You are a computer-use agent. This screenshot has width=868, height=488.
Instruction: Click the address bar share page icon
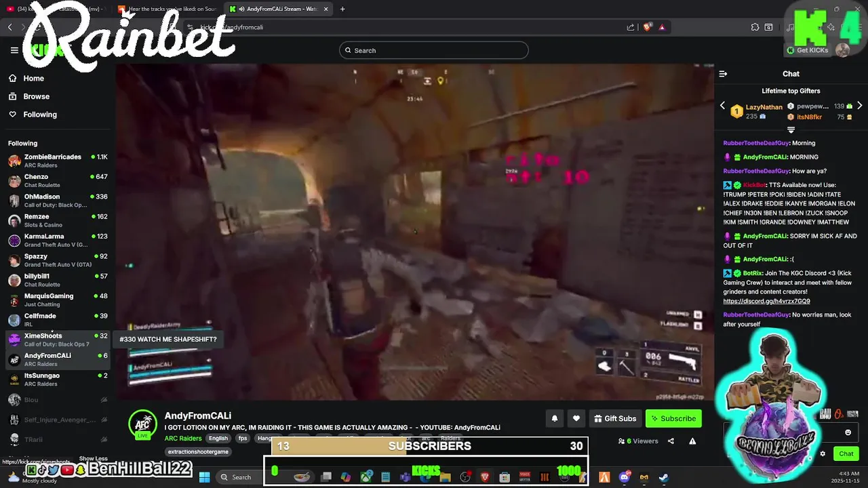631,27
